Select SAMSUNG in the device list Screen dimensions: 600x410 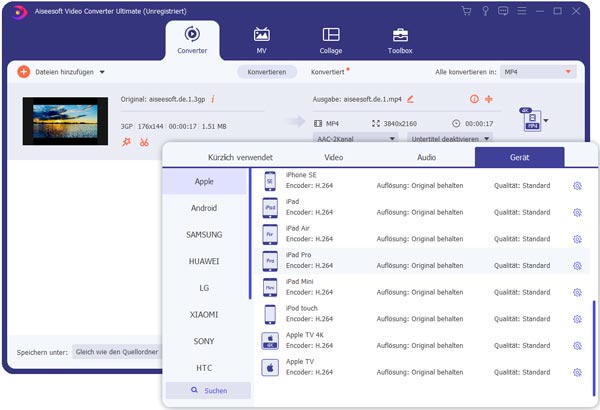pyautogui.click(x=204, y=234)
